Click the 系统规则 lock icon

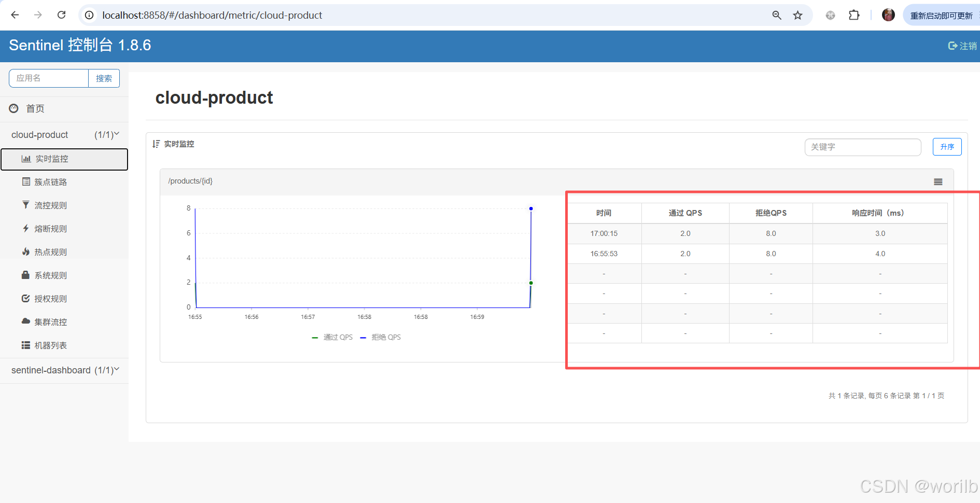(x=25, y=275)
